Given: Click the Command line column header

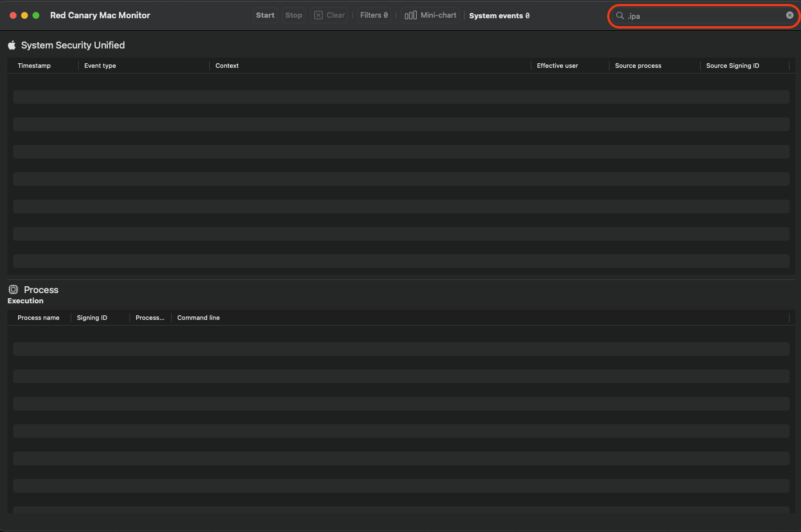Looking at the screenshot, I should (198, 318).
